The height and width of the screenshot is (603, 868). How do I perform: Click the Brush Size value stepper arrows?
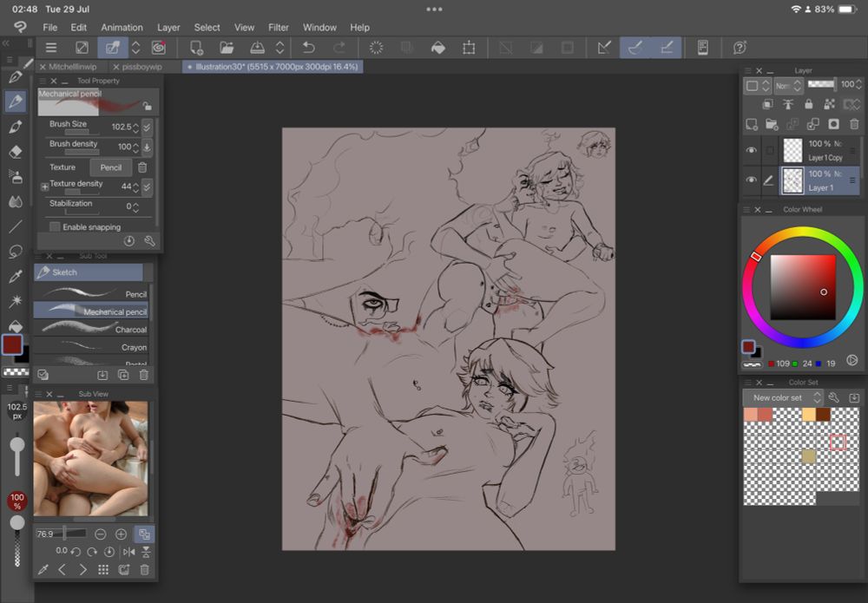point(135,128)
